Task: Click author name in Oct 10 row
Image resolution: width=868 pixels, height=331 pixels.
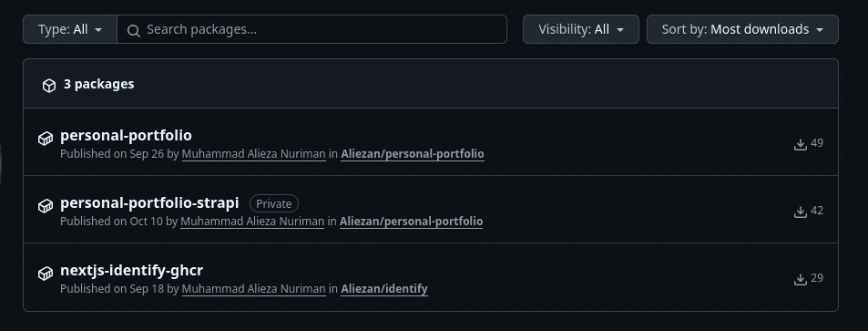Action: (x=252, y=222)
